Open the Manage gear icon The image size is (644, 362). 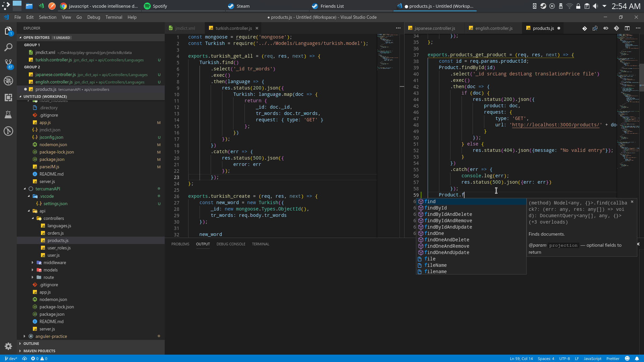(8, 346)
